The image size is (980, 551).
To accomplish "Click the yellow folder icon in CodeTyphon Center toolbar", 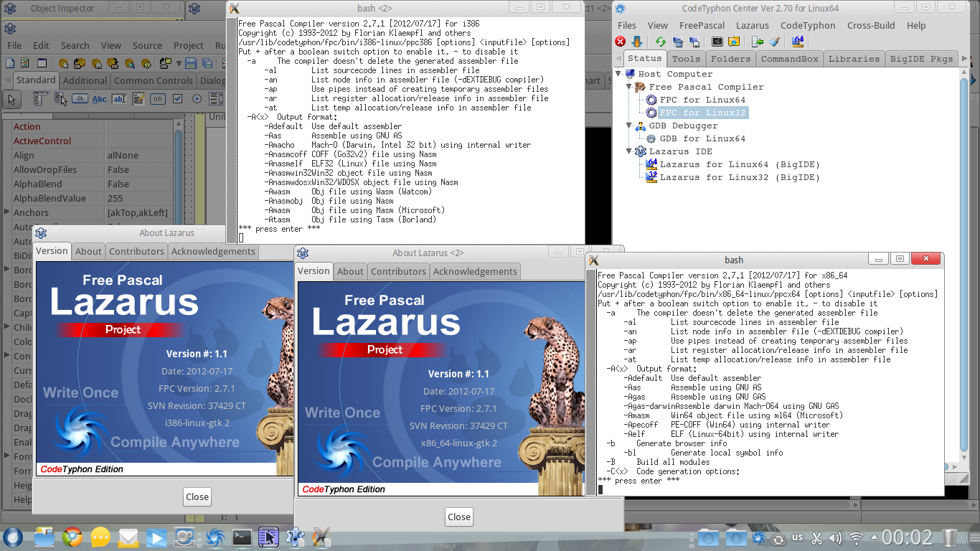I will click(x=735, y=42).
